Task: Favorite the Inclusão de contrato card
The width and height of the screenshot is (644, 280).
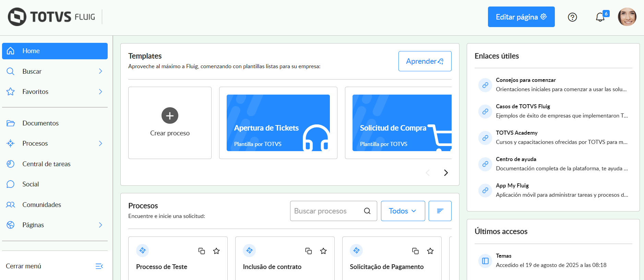Action: 323,251
